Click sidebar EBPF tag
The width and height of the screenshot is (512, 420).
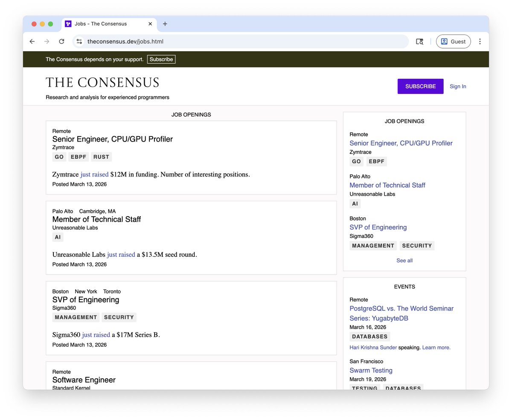click(x=376, y=162)
